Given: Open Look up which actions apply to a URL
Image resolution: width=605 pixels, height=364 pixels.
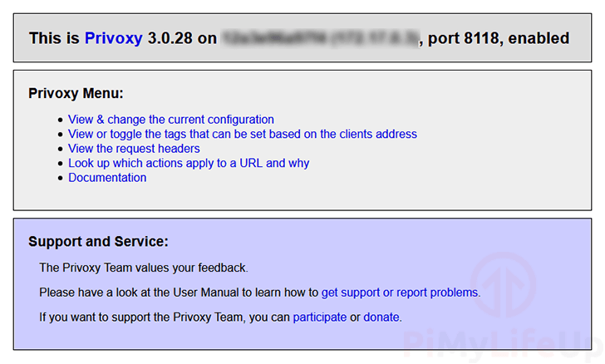Looking at the screenshot, I should pos(189,163).
